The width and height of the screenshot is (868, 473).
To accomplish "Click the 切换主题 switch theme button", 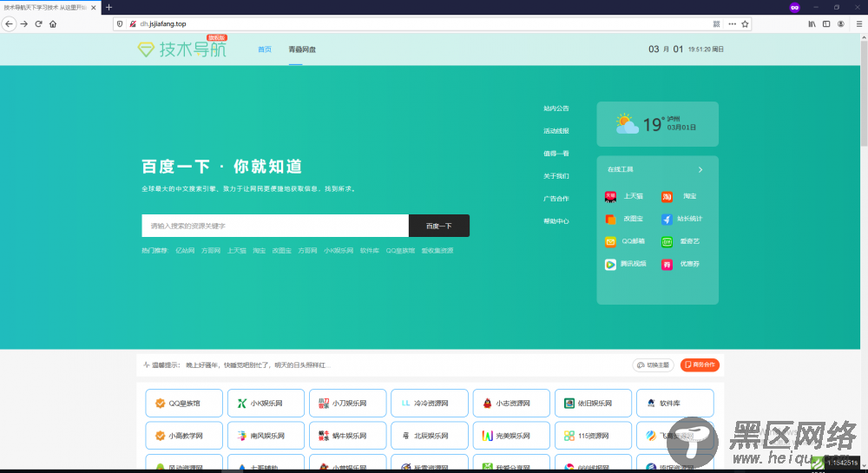I will [654, 365].
